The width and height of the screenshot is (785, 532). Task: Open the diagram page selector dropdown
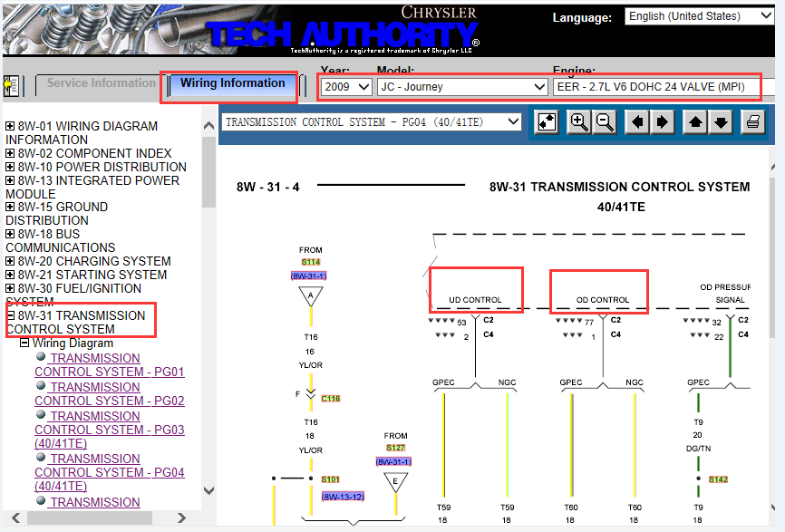372,122
